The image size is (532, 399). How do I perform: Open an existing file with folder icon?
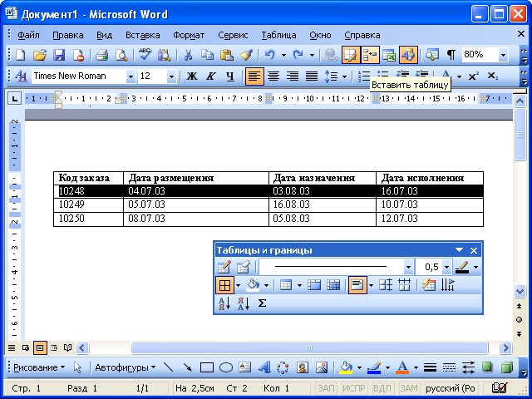pyautogui.click(x=40, y=55)
